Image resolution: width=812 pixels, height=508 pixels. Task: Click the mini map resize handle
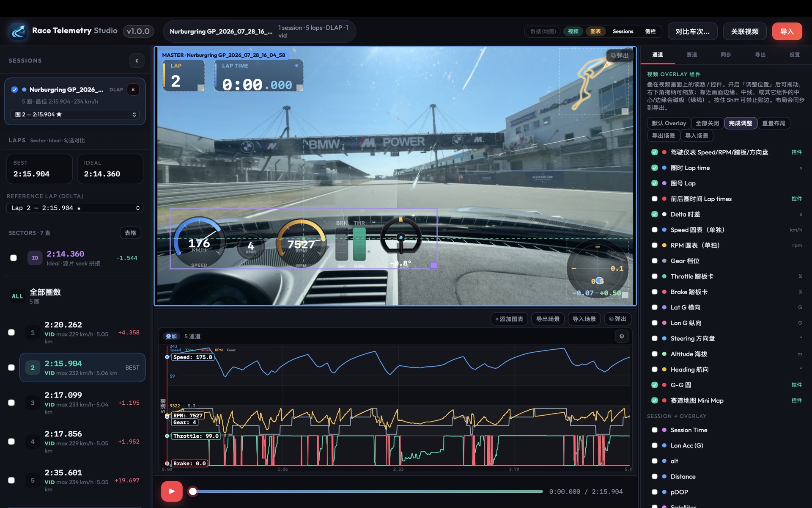coord(625,111)
